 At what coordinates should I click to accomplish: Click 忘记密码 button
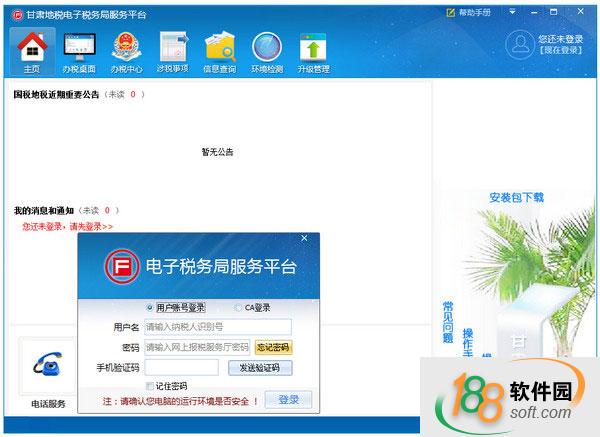coord(273,347)
